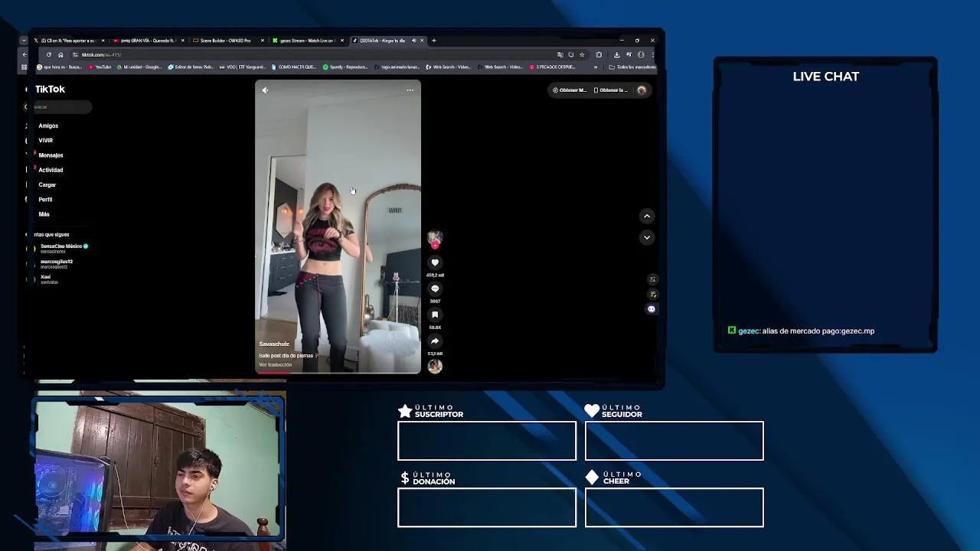The width and height of the screenshot is (980, 551).
Task: Open the video comments bubble
Action: click(x=435, y=289)
